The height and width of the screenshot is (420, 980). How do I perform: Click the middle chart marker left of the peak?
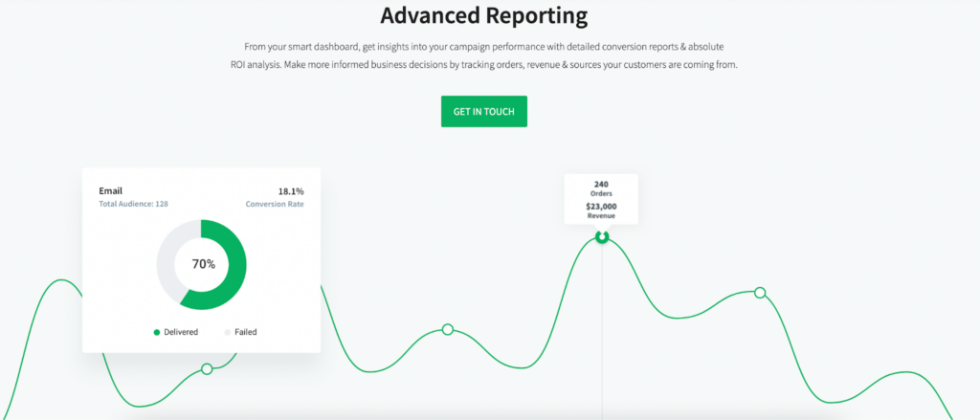(448, 329)
